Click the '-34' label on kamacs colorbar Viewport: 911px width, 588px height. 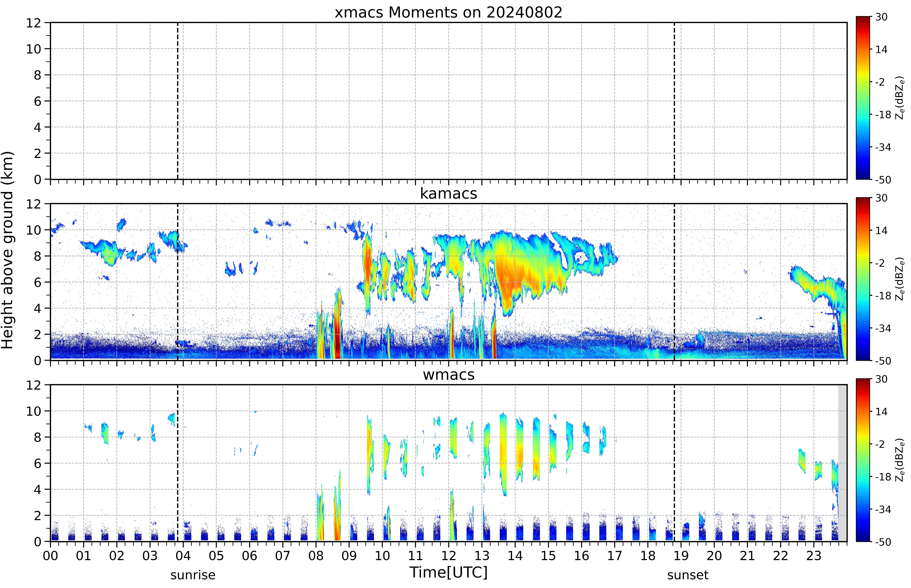pyautogui.click(x=883, y=328)
